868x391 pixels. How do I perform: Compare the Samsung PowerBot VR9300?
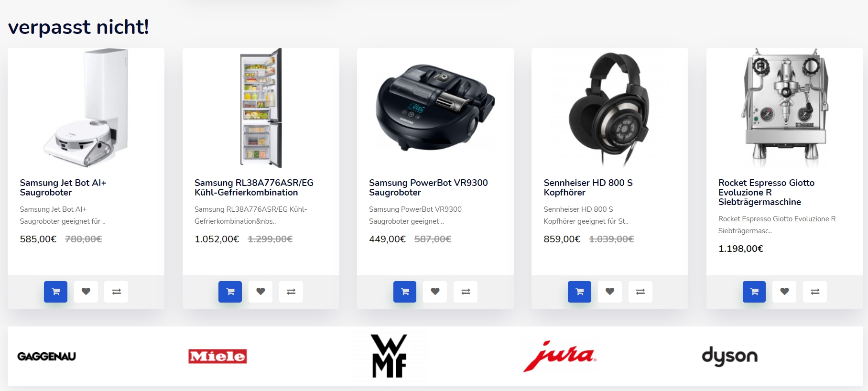pos(466,292)
